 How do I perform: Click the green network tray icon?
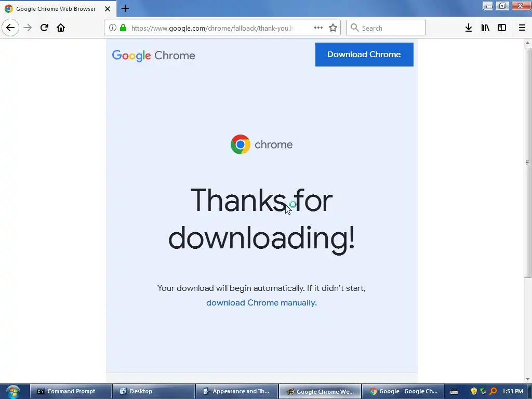pyautogui.click(x=484, y=391)
